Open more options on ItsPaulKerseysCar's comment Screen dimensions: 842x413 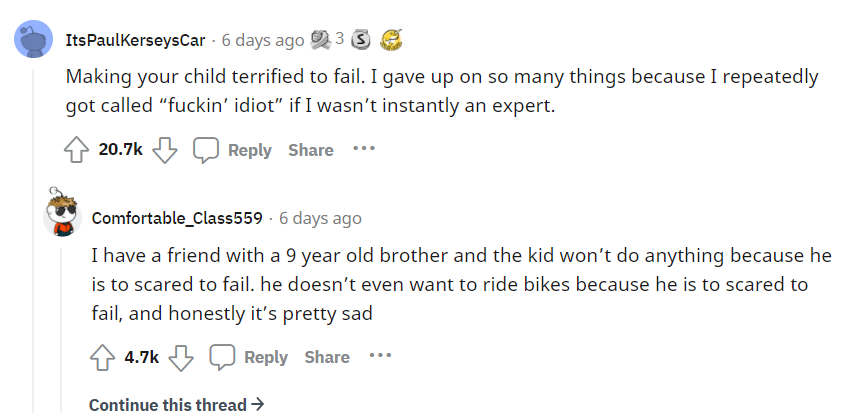(363, 149)
